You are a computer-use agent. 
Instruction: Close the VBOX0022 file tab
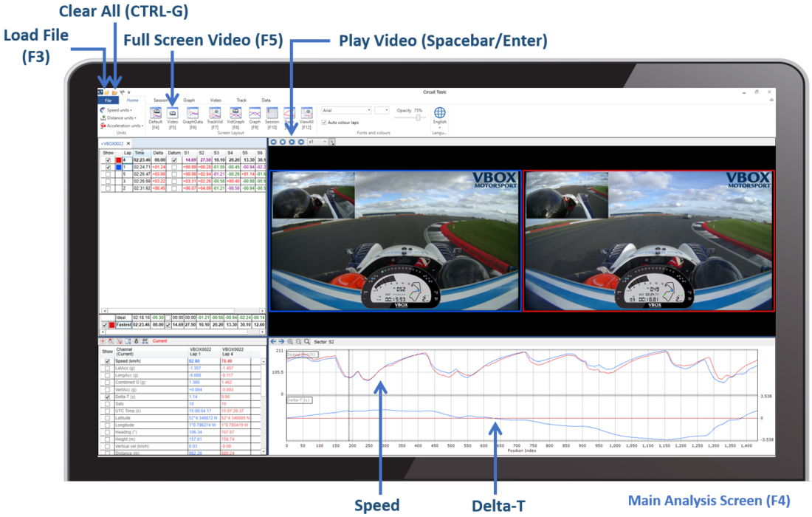coord(128,143)
